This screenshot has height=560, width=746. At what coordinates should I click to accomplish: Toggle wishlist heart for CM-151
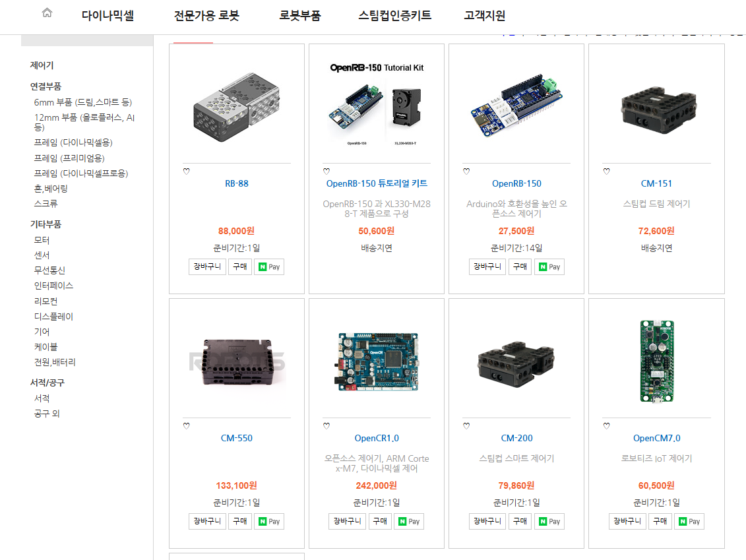click(x=607, y=171)
